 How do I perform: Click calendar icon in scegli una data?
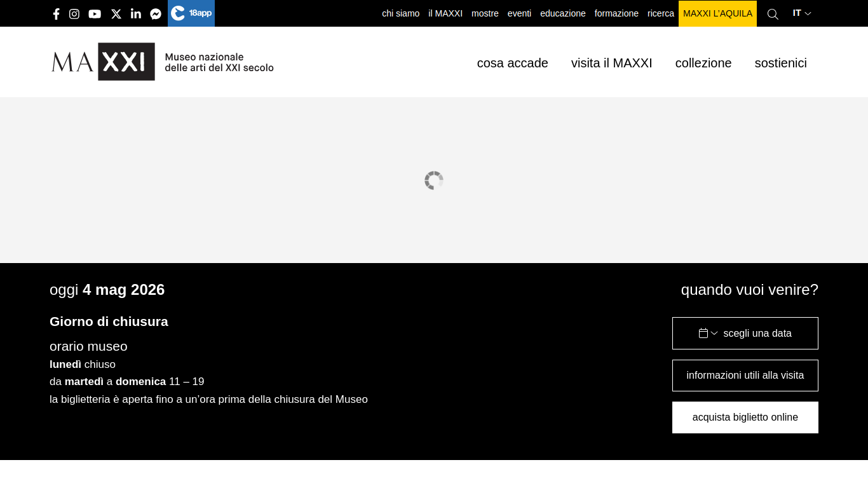pyautogui.click(x=703, y=333)
